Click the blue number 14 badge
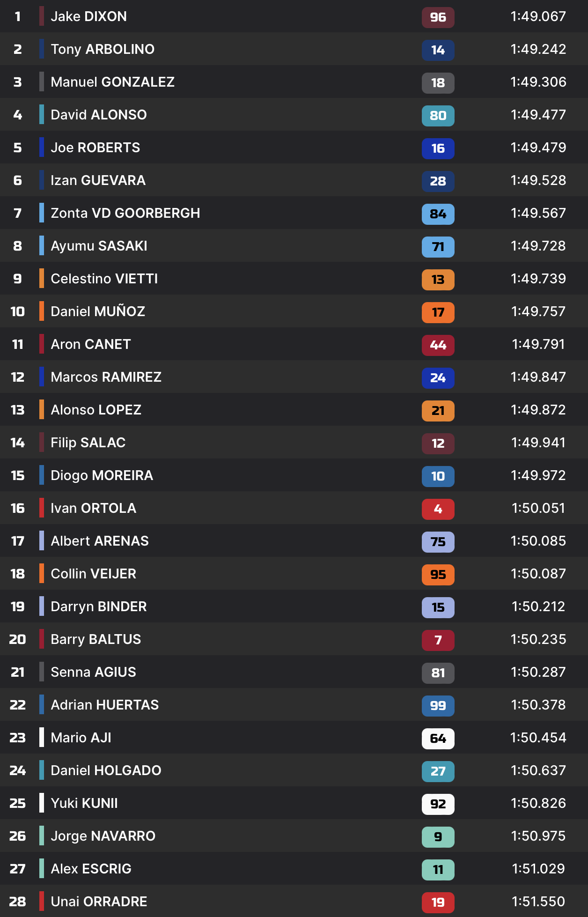Screen dimensions: 588x917 (438, 50)
